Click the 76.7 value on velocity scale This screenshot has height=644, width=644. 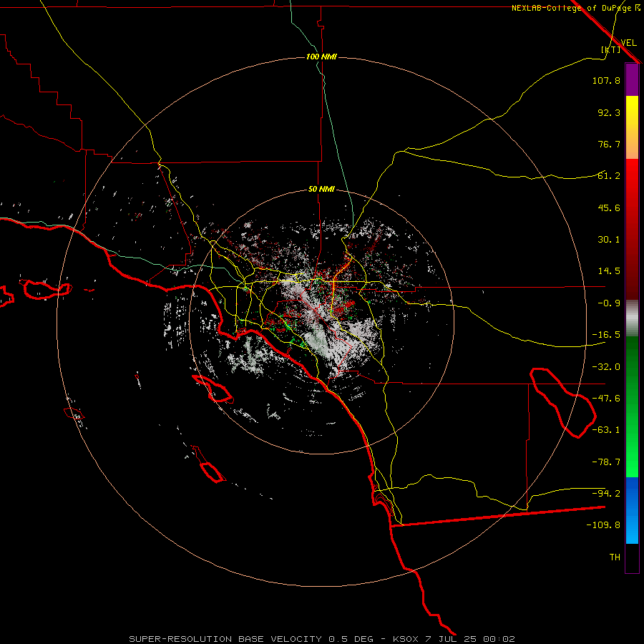click(609, 144)
